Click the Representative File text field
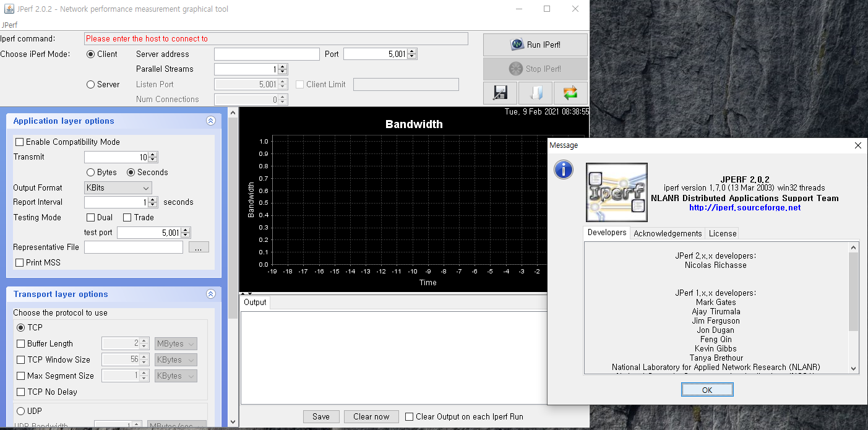 (x=134, y=247)
